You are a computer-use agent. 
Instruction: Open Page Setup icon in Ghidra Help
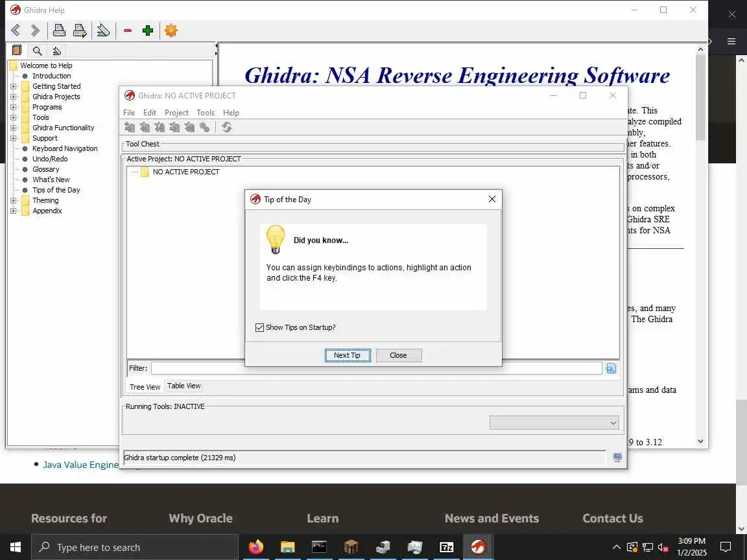[80, 30]
